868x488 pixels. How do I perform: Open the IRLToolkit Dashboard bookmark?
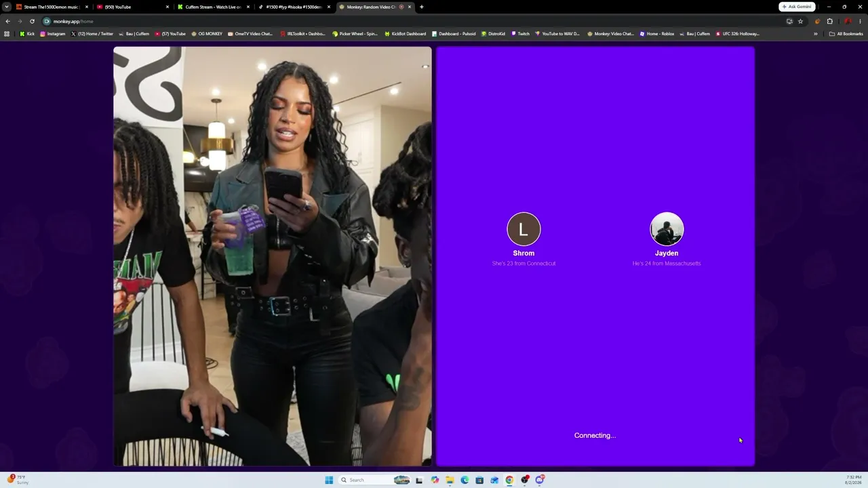click(302, 34)
